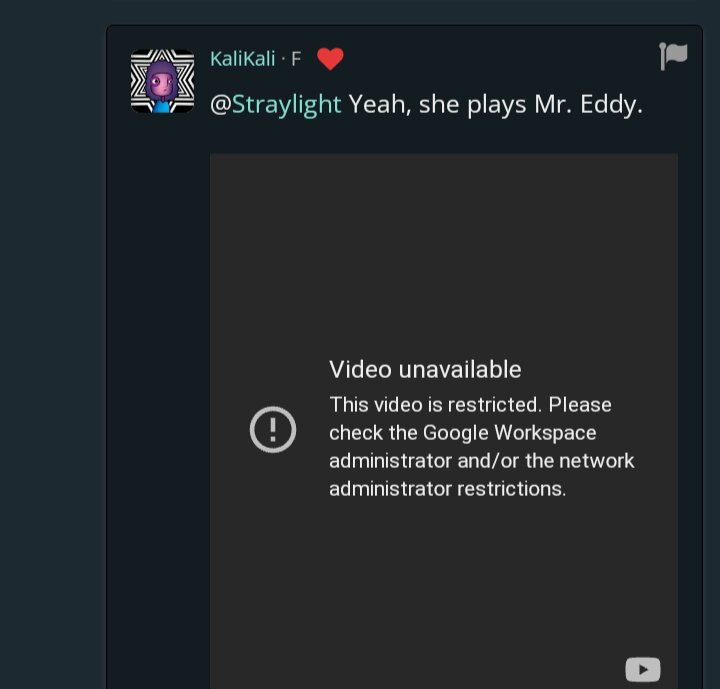Open KaliKali's profile avatar picture
Screen dimensions: 720x689
pyautogui.click(x=162, y=80)
